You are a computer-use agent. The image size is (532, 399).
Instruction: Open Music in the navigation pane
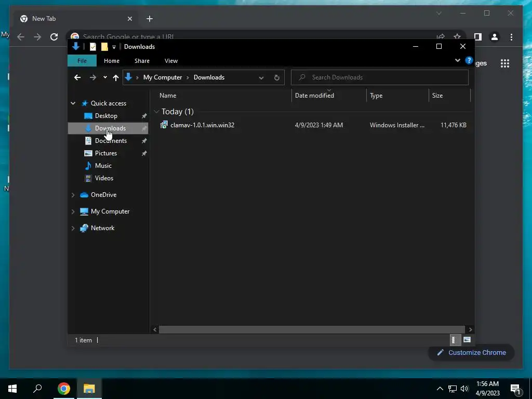(x=103, y=166)
